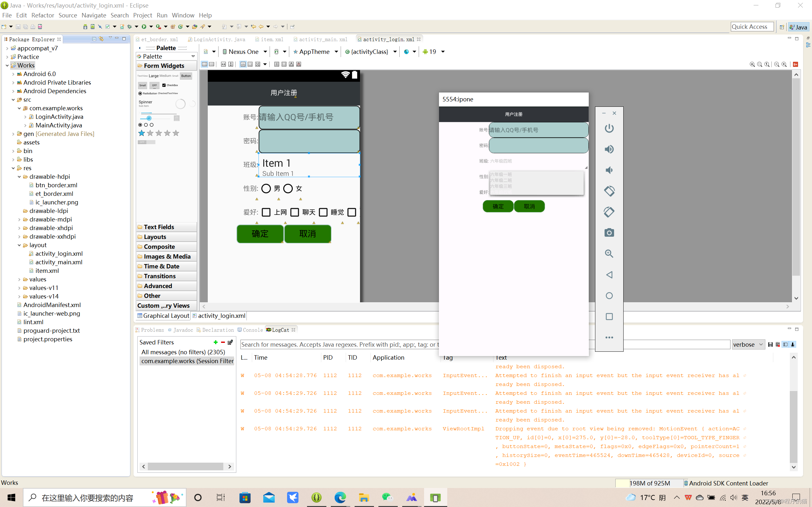Open the Nexus One device dropdown
Screen dimensions: 812x507
pos(245,52)
